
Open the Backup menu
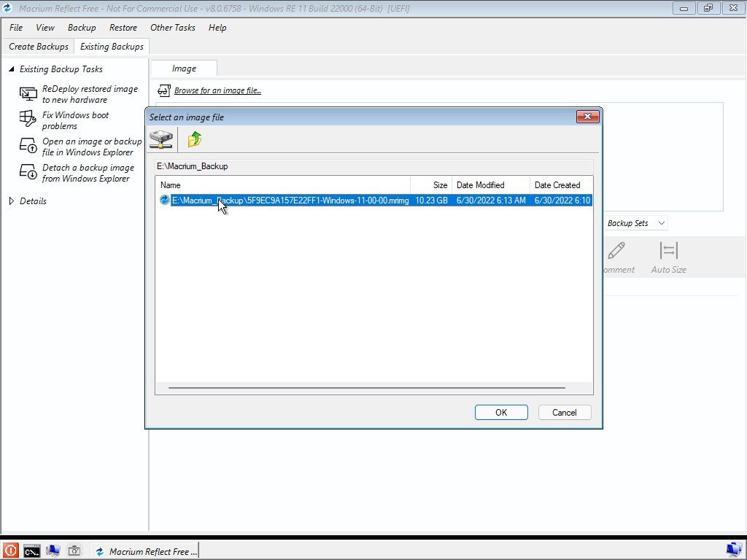coord(82,28)
